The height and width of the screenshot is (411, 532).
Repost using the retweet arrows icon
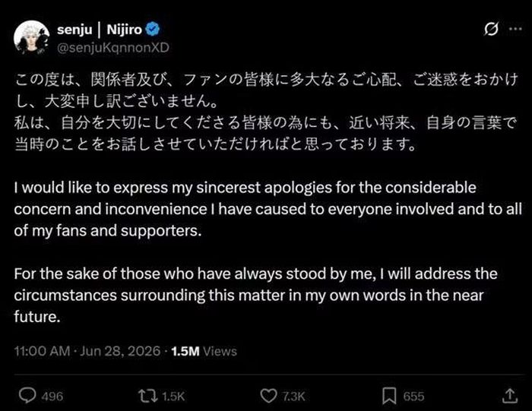coord(148,396)
